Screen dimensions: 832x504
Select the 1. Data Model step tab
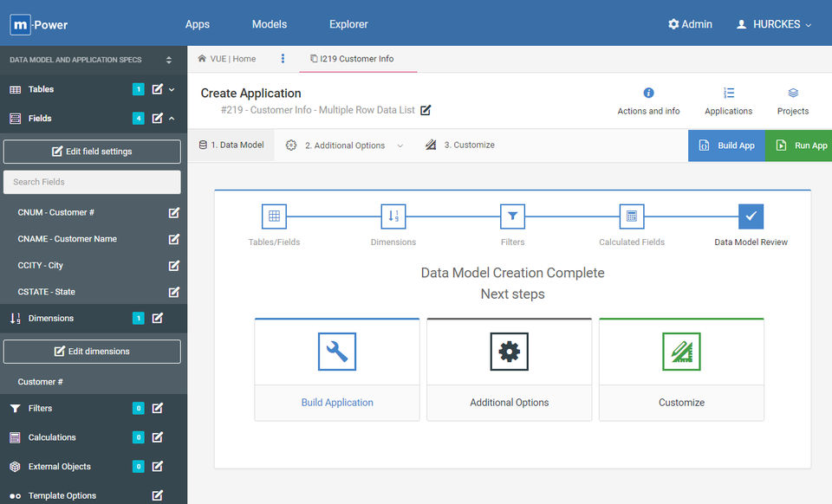(231, 145)
